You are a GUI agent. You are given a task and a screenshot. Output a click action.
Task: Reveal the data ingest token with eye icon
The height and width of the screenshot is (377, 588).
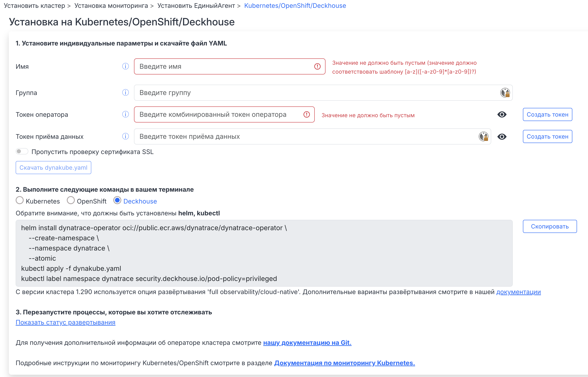point(502,137)
